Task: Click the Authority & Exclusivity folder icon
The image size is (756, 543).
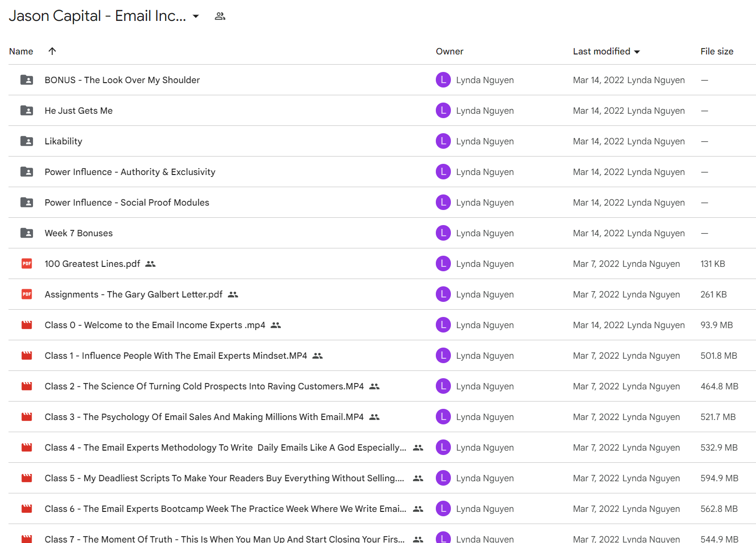Action: click(x=27, y=172)
